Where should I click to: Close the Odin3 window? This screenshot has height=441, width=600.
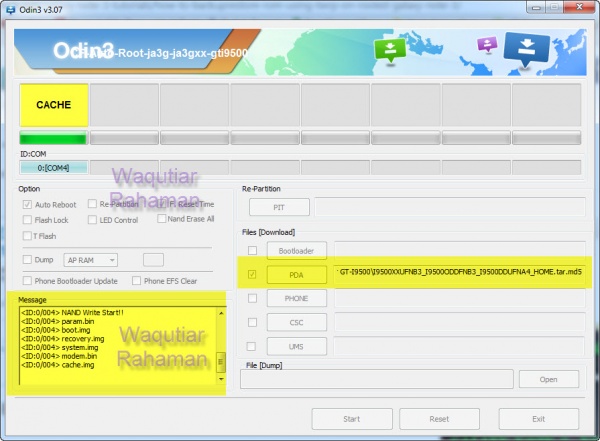[579, 7]
